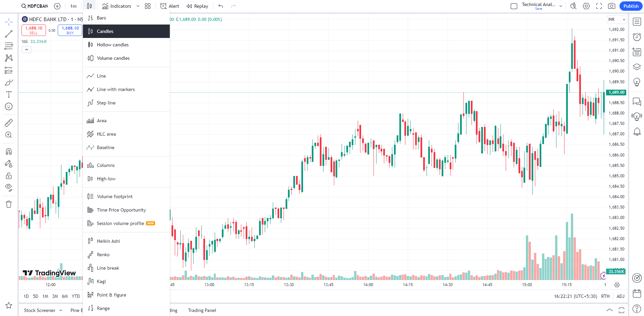This screenshot has height=316, width=644.
Task: Open time axis settings gear
Action: (617, 285)
